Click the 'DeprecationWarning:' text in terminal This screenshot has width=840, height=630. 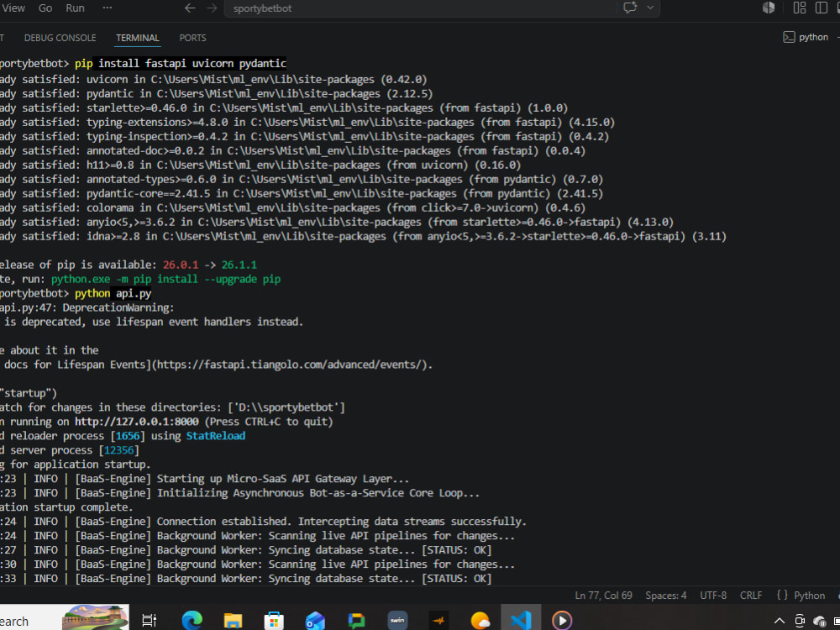pyautogui.click(x=119, y=308)
